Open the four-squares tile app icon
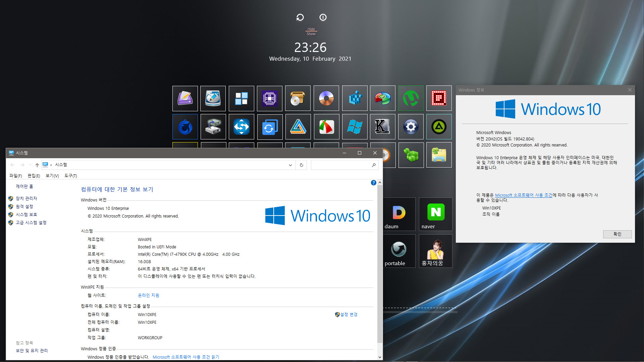 point(241,99)
